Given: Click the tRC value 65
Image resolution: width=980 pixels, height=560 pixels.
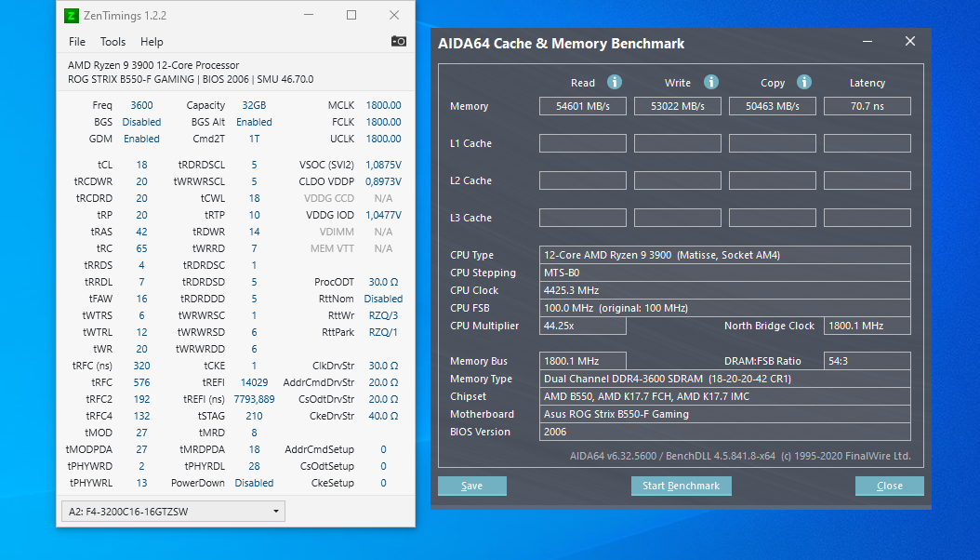Looking at the screenshot, I should [x=142, y=248].
